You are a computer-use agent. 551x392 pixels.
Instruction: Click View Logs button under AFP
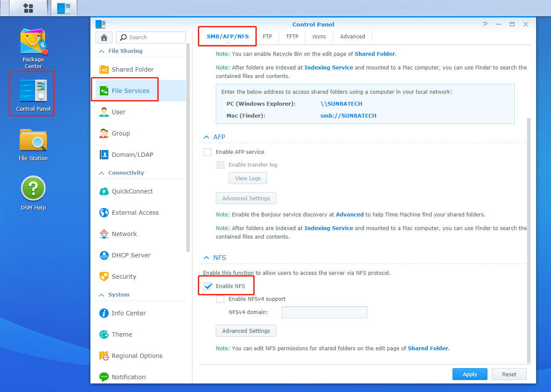click(248, 178)
